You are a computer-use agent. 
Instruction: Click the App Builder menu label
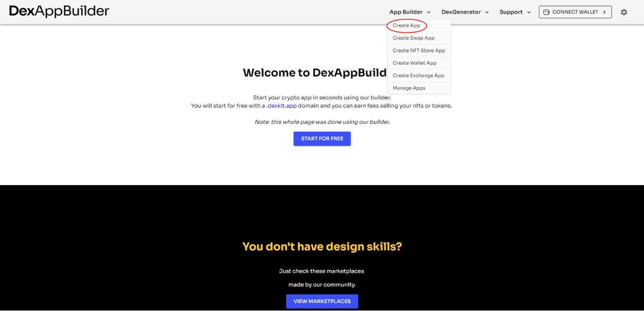406,12
